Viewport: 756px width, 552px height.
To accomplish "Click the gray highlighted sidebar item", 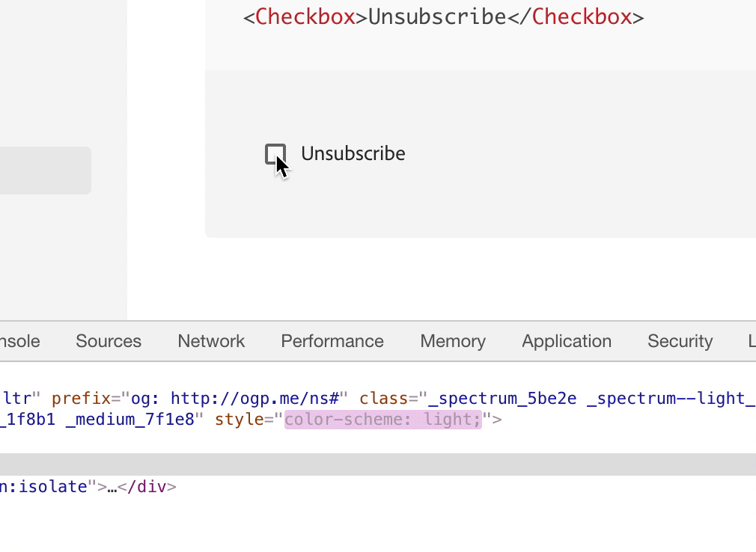I will (46, 171).
